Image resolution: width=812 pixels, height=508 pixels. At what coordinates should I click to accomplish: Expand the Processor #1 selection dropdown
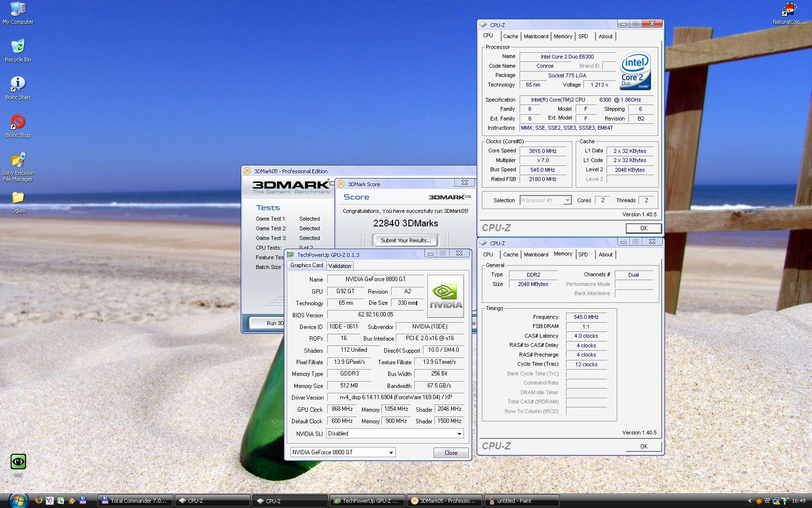coord(546,200)
